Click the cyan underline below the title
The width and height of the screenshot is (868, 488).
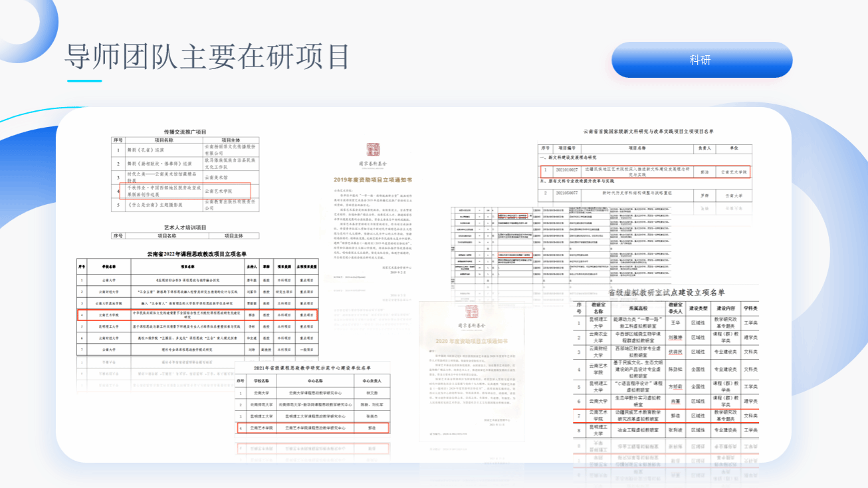pyautogui.click(x=84, y=81)
